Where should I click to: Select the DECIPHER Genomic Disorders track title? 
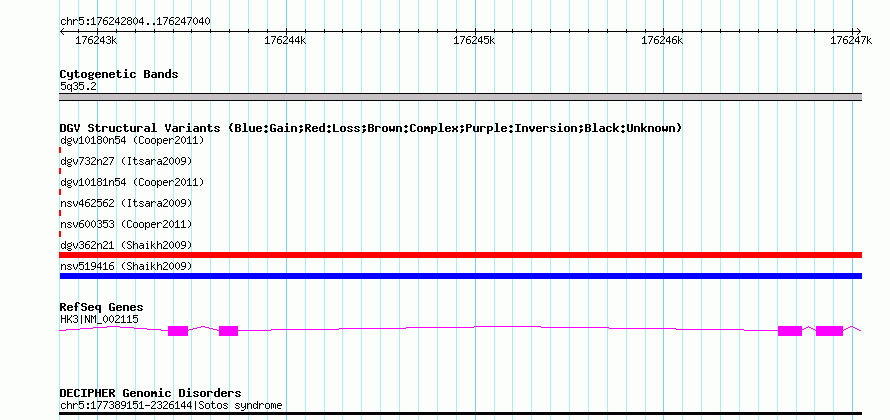[x=150, y=393]
